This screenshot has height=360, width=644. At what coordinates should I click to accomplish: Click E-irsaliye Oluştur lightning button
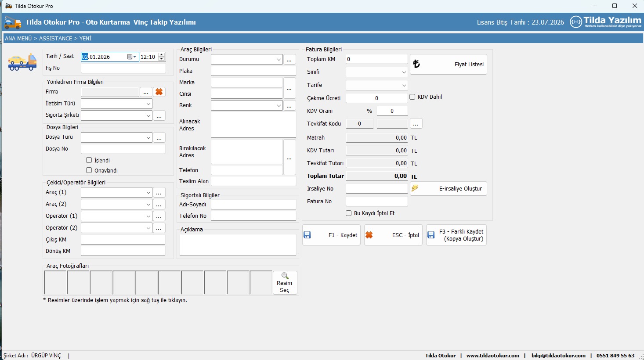pos(448,189)
